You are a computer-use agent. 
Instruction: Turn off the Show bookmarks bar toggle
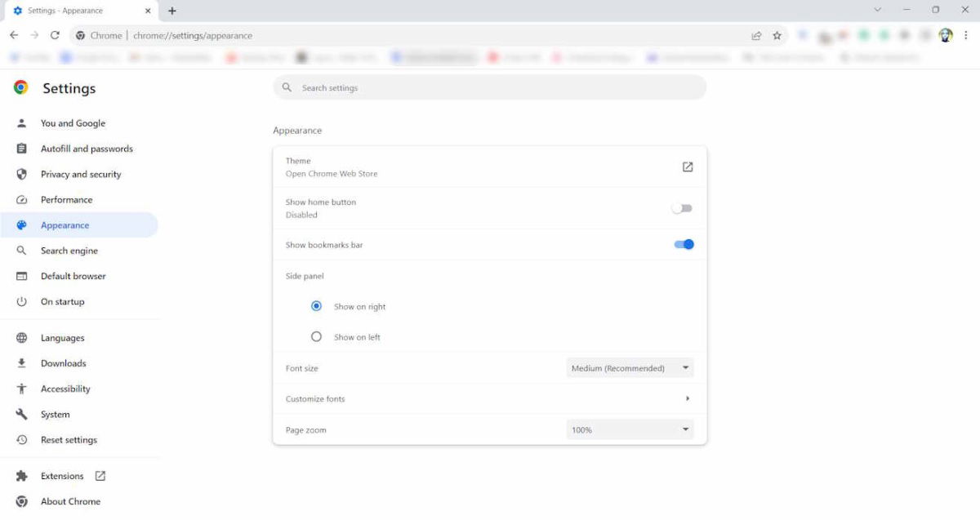coord(684,244)
